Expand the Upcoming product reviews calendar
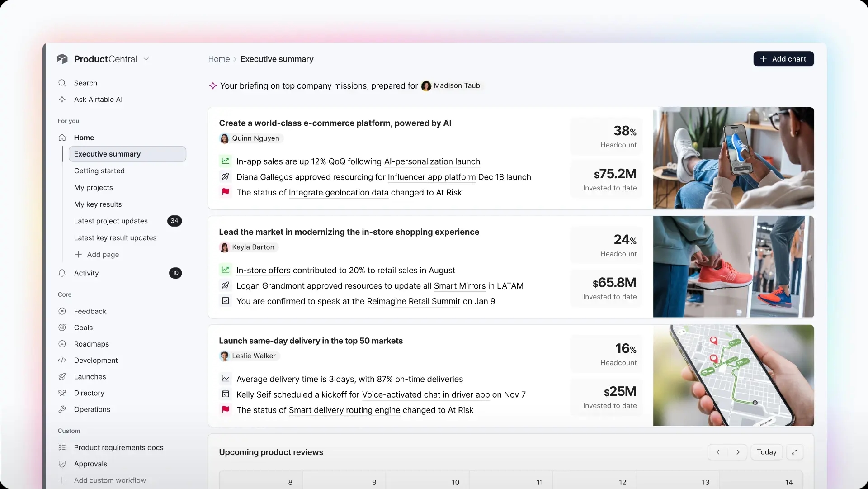This screenshot has width=868, height=489. point(795,452)
